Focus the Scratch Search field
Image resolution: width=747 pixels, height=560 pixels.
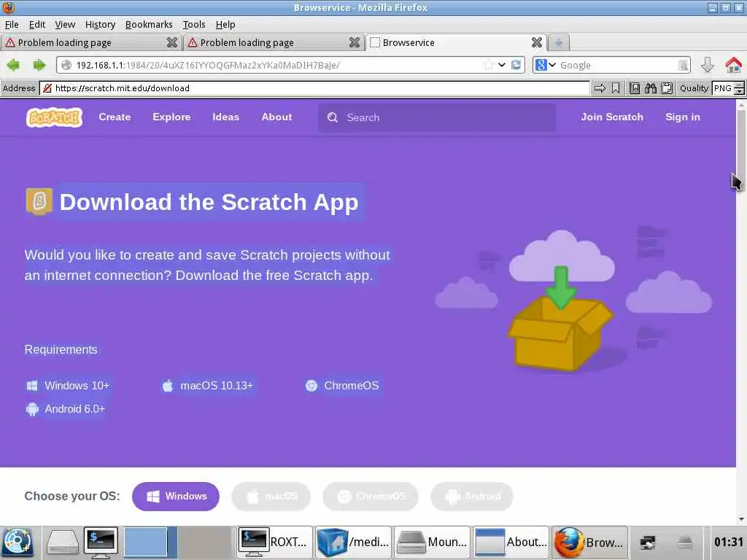click(437, 117)
